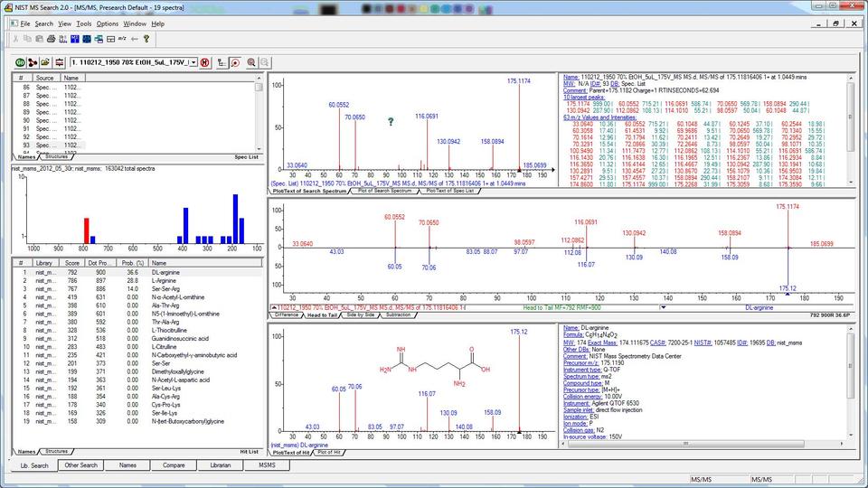Select the Subtraction comparison tab

pos(398,315)
